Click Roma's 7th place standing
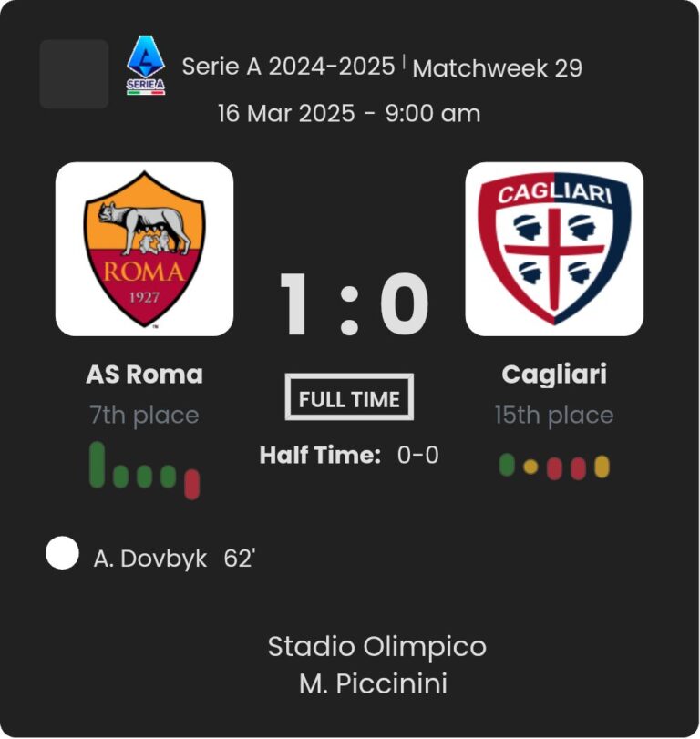This screenshot has height=739, width=700. [144, 416]
